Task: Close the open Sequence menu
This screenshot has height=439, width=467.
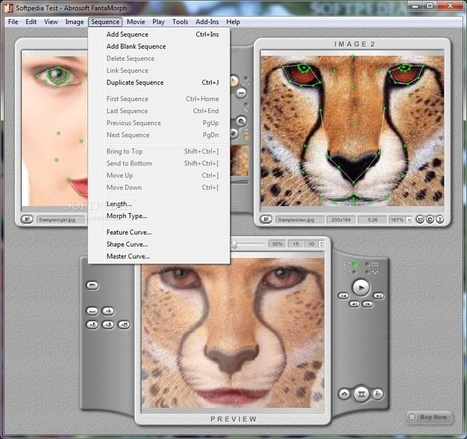Action: coord(105,22)
